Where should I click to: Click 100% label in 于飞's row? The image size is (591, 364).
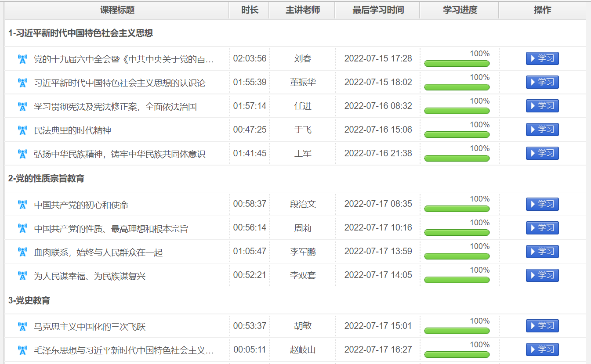click(x=480, y=125)
